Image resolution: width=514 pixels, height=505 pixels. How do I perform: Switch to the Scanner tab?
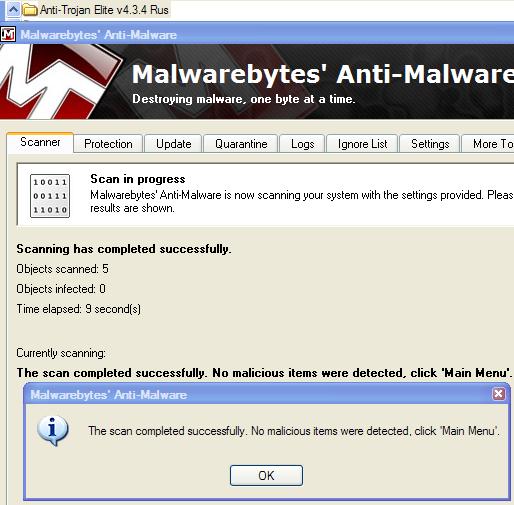(x=40, y=143)
